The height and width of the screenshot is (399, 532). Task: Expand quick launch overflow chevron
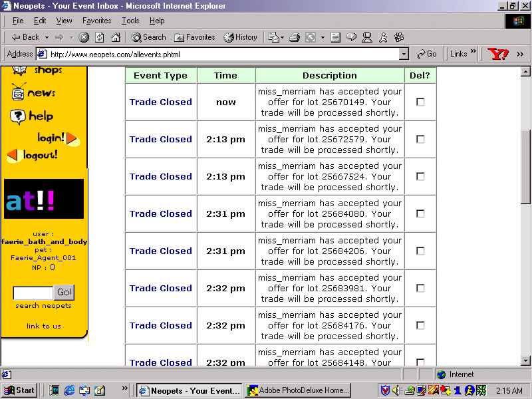125,388
